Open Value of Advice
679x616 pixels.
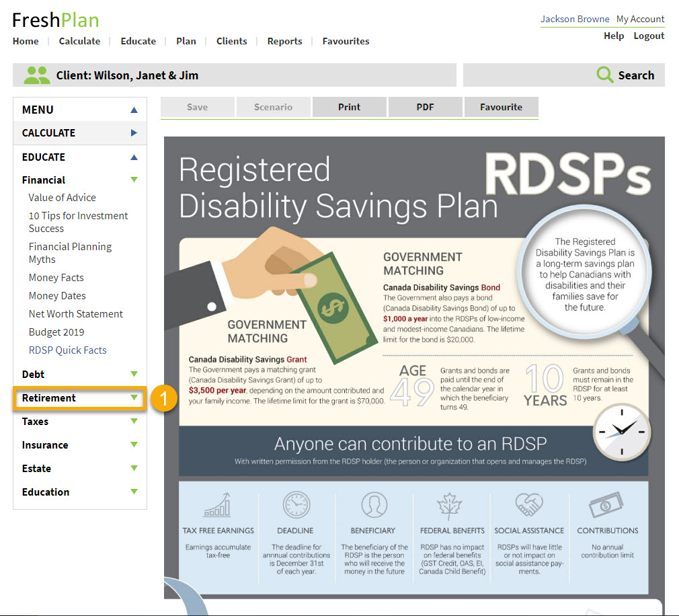[62, 198]
